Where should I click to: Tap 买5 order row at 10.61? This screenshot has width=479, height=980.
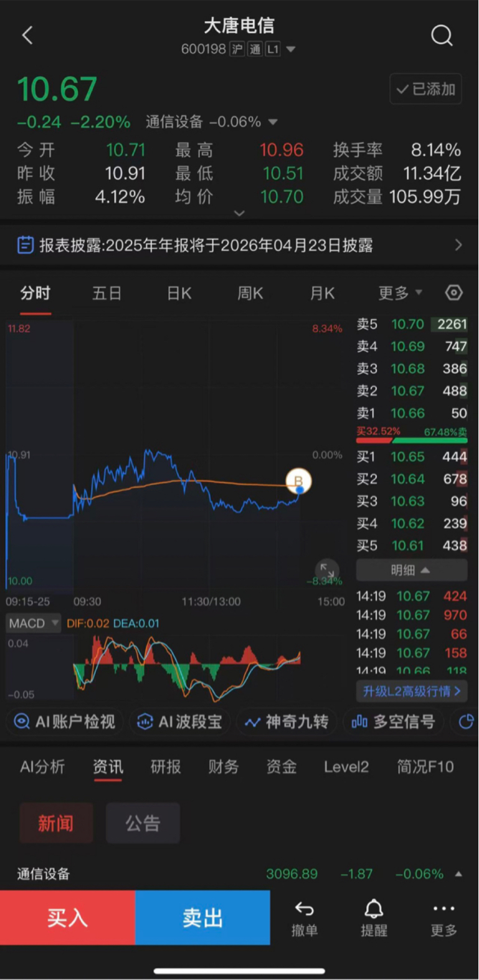(x=412, y=546)
